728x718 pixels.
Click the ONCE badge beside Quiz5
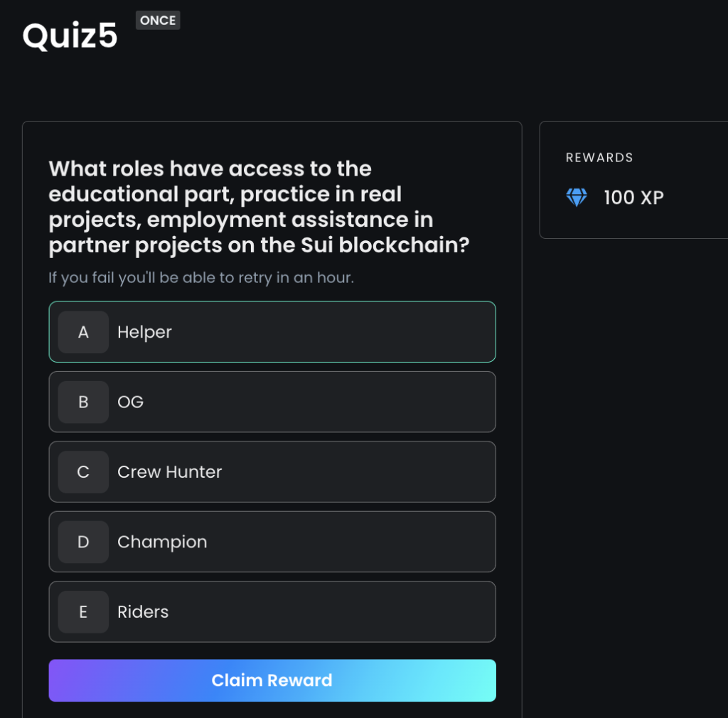(158, 21)
